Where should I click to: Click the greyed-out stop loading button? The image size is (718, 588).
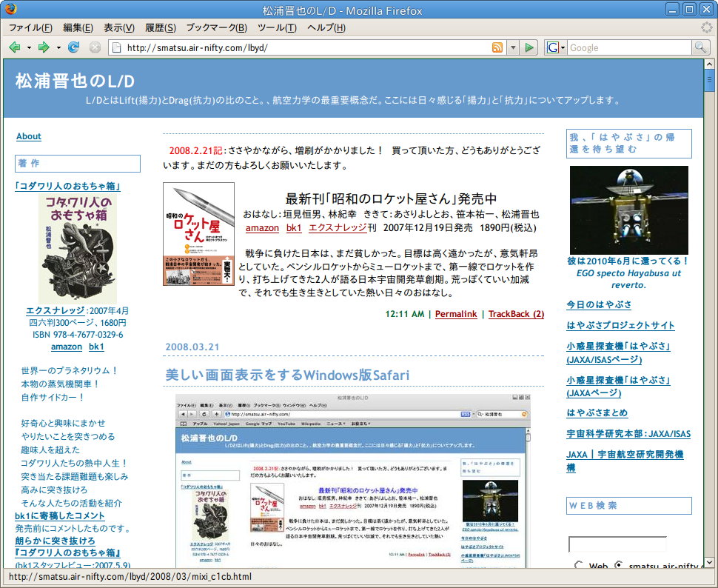click(x=95, y=47)
